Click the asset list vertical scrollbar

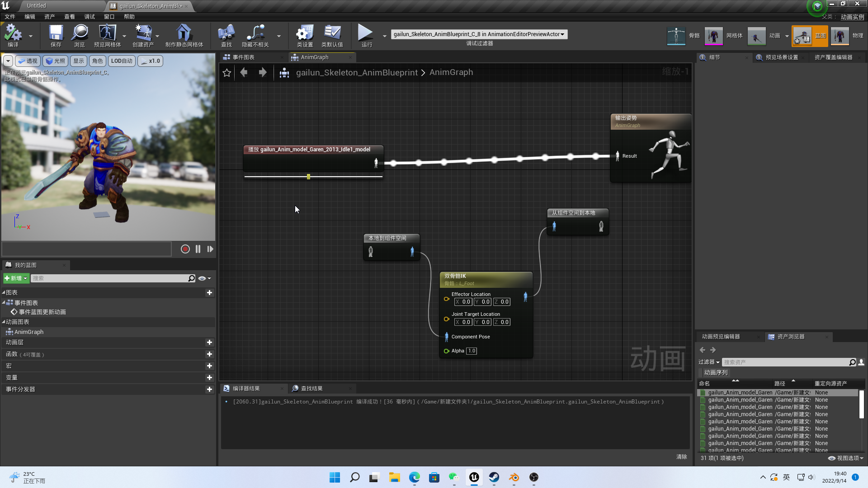click(861, 404)
